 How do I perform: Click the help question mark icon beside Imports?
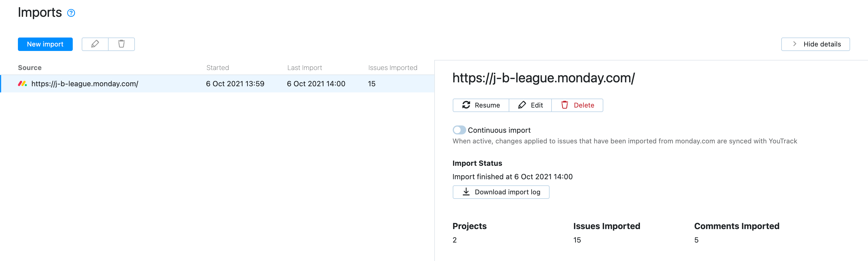71,13
